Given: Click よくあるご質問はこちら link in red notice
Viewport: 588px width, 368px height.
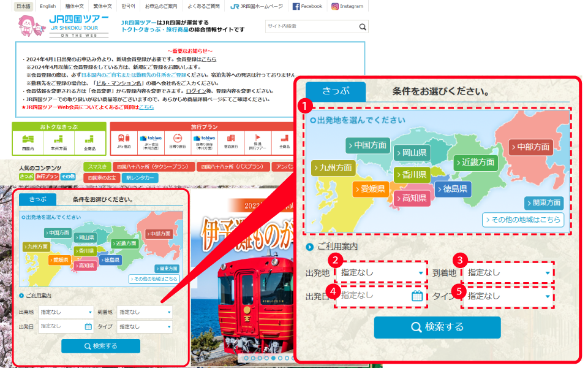Looking at the screenshot, I should 146,107.
